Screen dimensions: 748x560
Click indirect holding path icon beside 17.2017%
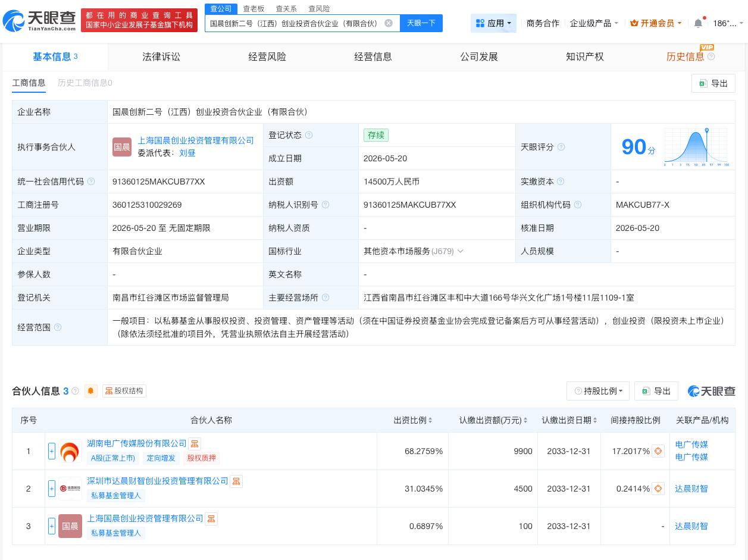pos(658,451)
